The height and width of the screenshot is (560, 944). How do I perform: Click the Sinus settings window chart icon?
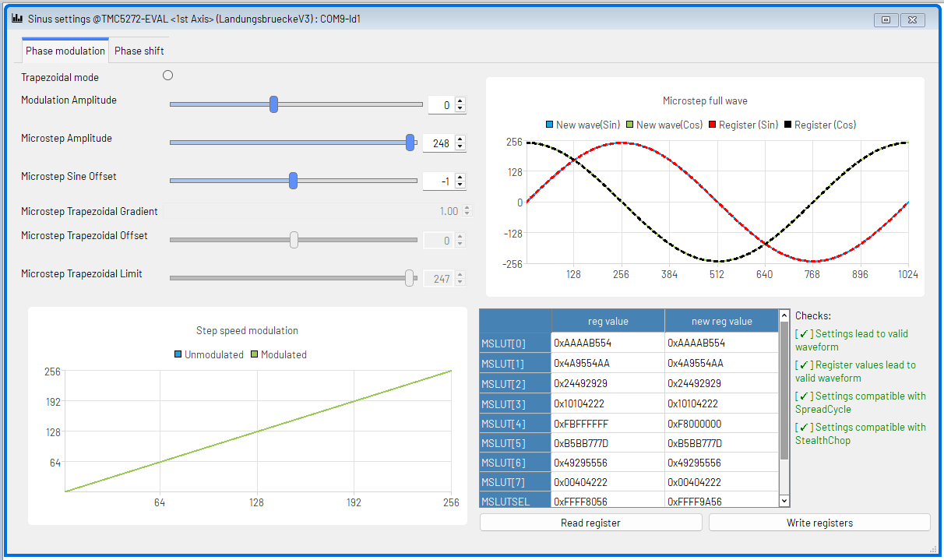pyautogui.click(x=17, y=18)
